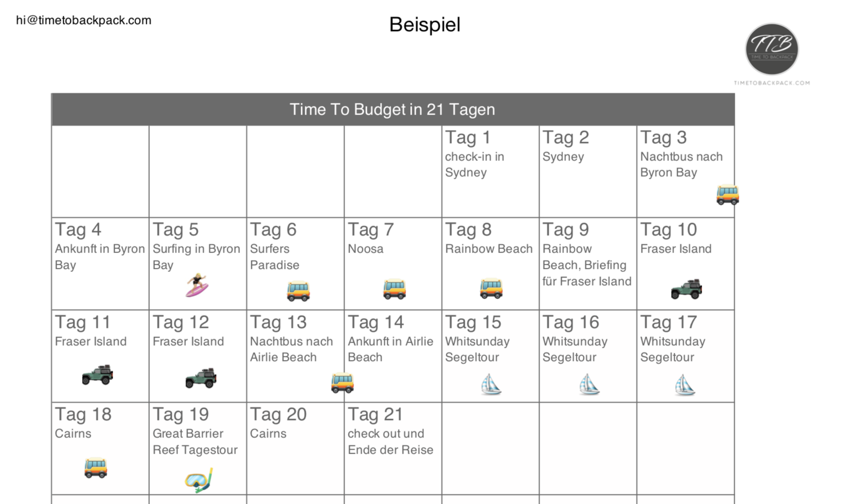
Task: Click the bus icon in Tag 18
Action: coord(96,468)
